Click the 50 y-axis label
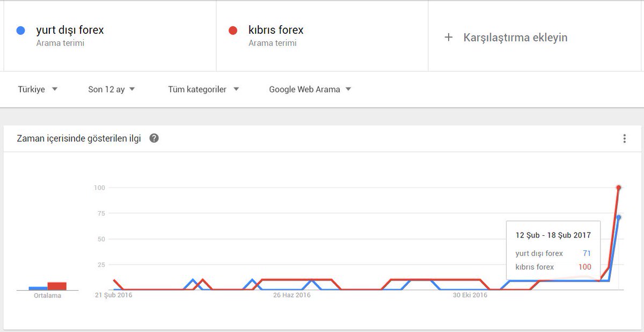Image resolution: width=644 pixels, height=332 pixels. (x=100, y=239)
